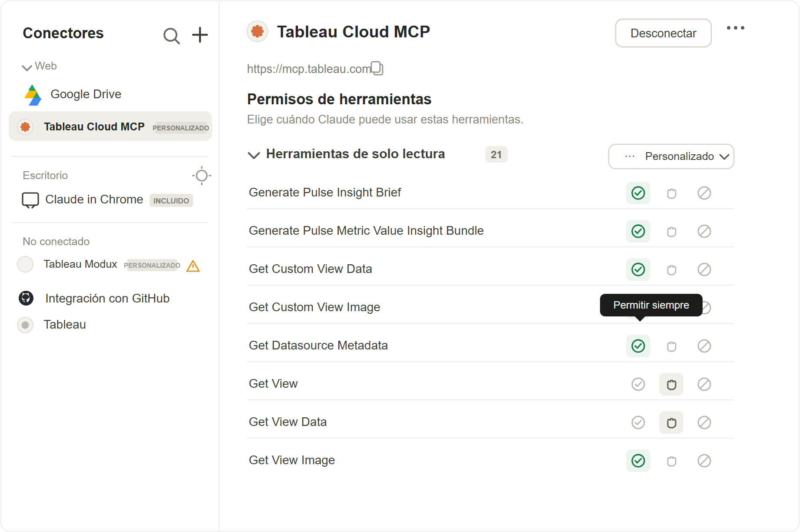This screenshot has height=532, width=800.
Task: Always allow the Get View Data tool
Action: click(638, 422)
